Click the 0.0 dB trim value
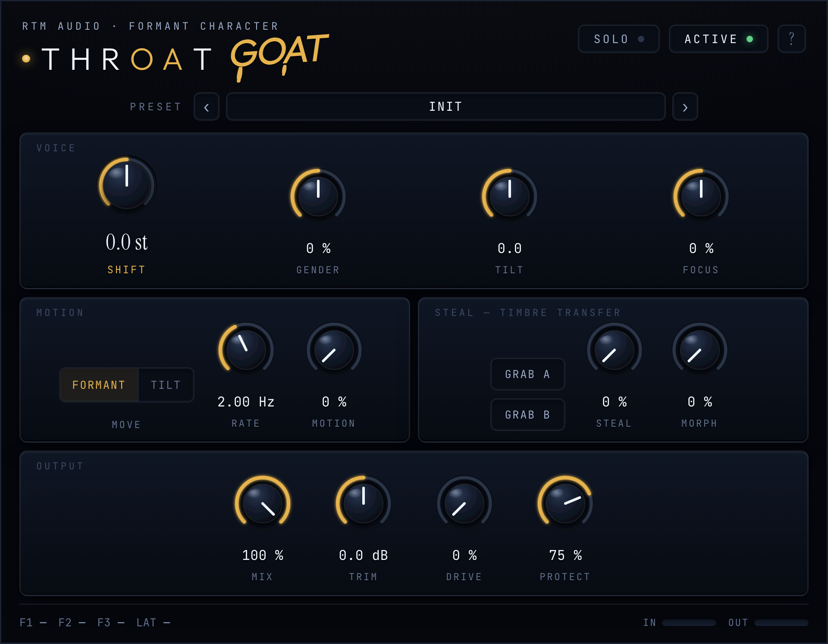This screenshot has width=828, height=644. pyautogui.click(x=363, y=555)
